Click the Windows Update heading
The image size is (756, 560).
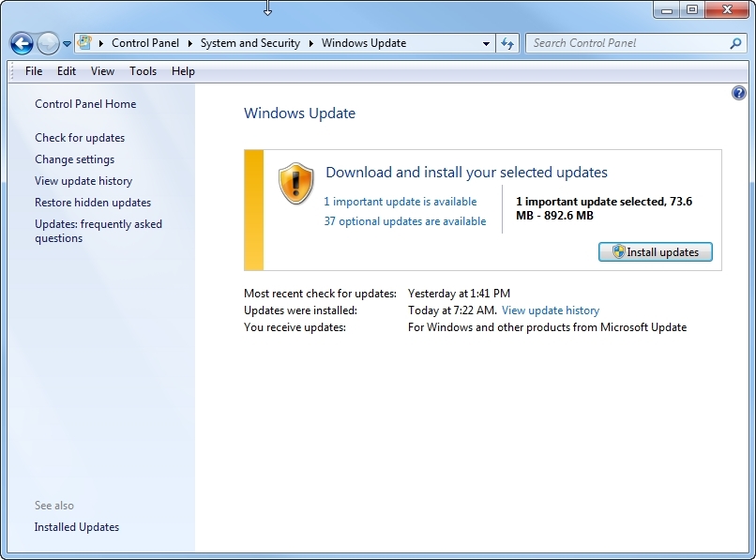pos(299,113)
